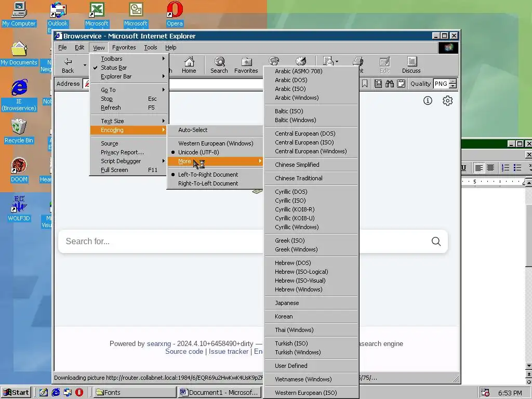Open the Home page toolbar button
The height and width of the screenshot is (399, 532).
click(189, 65)
